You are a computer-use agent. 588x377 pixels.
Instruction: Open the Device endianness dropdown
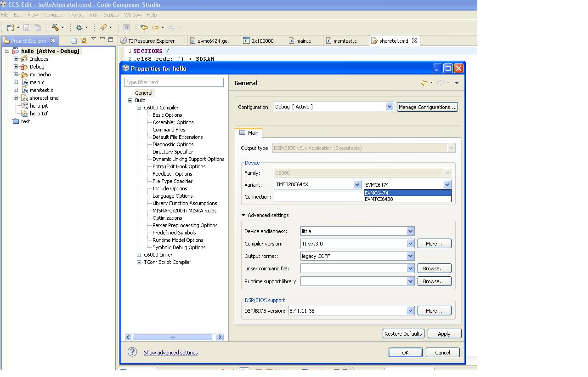(410, 231)
